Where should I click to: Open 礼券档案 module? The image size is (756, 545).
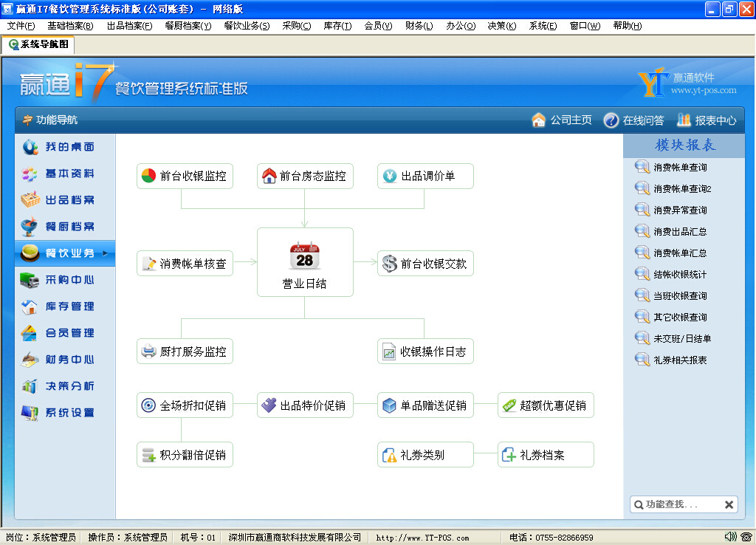click(546, 454)
